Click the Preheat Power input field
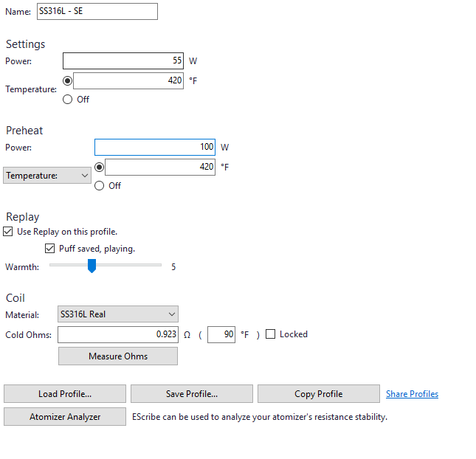 click(x=155, y=148)
